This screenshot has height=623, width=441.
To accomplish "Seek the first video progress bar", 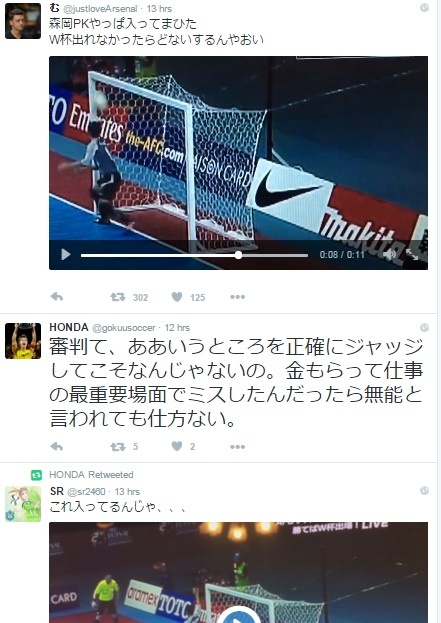I will tap(194, 255).
